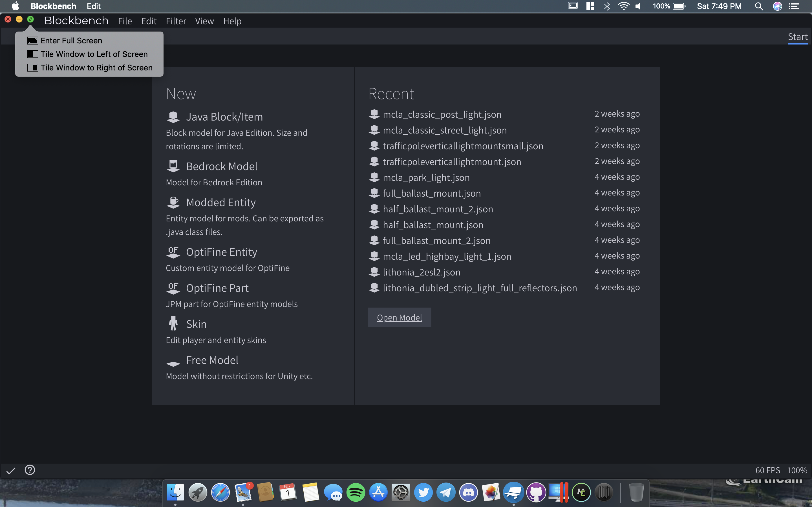
Task: Click the Open Model button
Action: (x=399, y=317)
